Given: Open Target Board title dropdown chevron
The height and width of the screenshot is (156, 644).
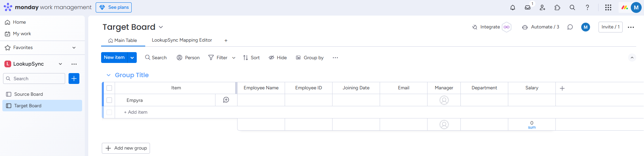Looking at the screenshot, I should click(161, 27).
